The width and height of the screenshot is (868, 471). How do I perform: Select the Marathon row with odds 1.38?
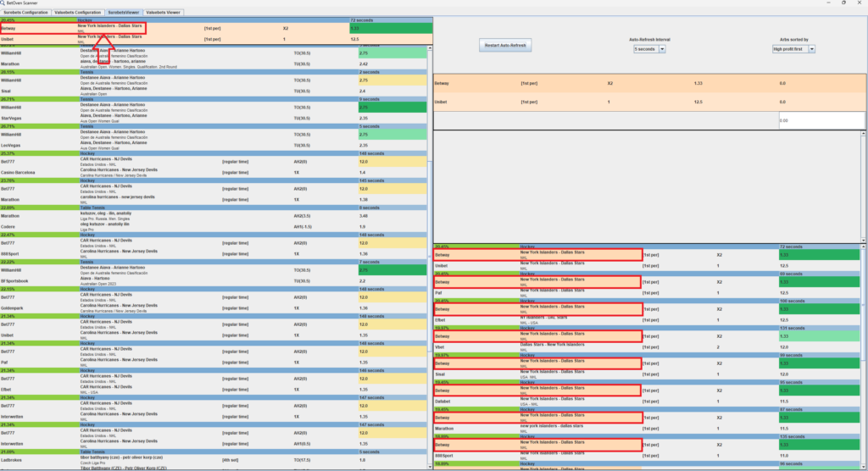click(x=214, y=200)
